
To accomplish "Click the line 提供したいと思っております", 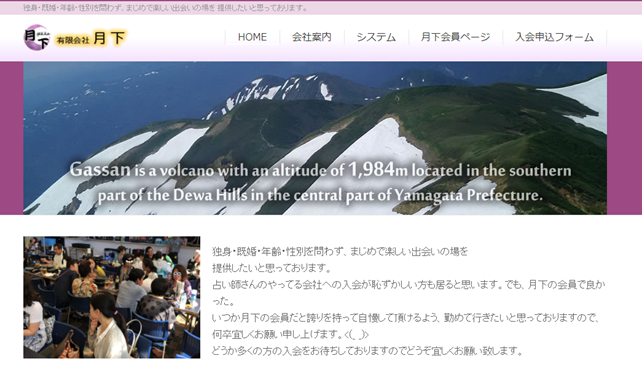I will pyautogui.click(x=272, y=268).
